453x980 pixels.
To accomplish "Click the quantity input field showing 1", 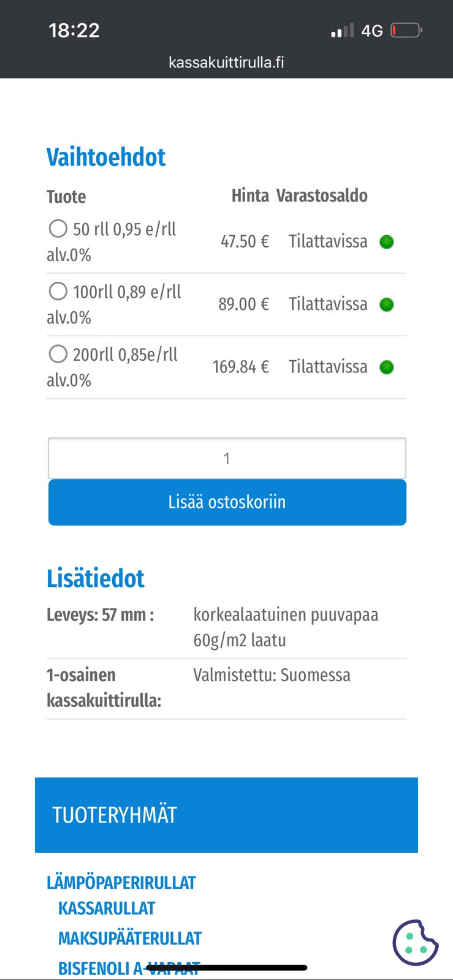I will click(x=226, y=458).
